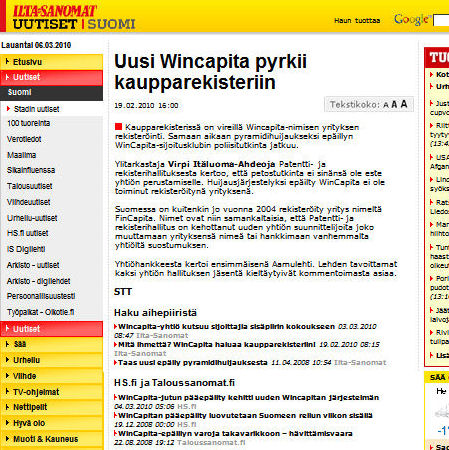Open Mitä ihmettä? WinCapita haluaa article
The image size is (449, 450).
[x=217, y=345]
